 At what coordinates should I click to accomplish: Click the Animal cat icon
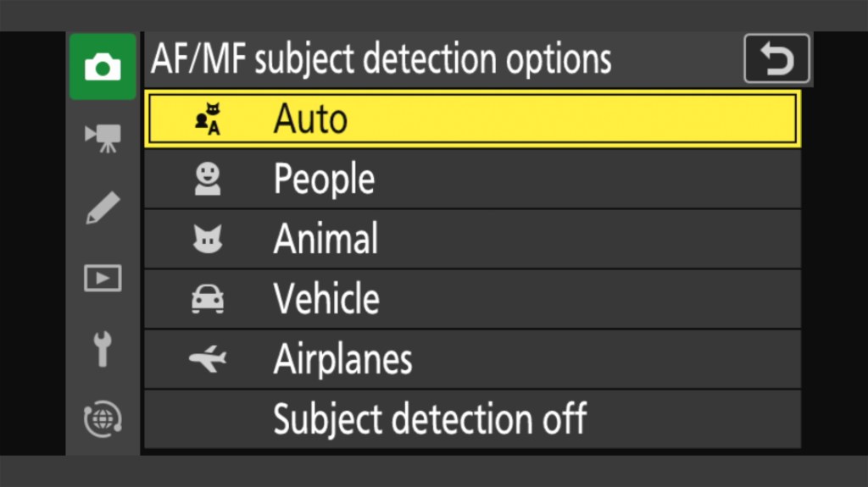click(x=208, y=240)
